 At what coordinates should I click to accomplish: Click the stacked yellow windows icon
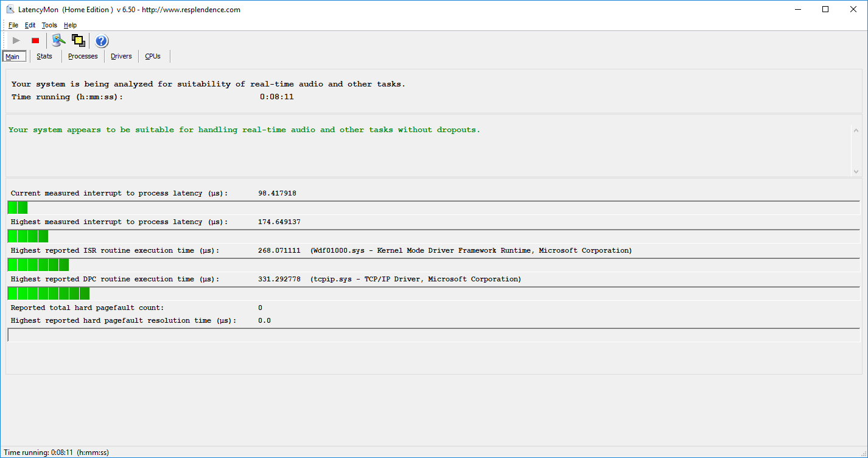point(78,41)
